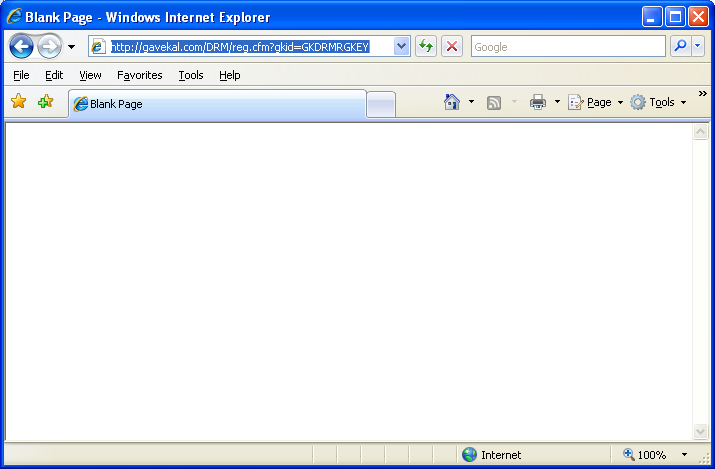Click the IE logo in title bar
The height and width of the screenshot is (469, 715).
[14, 16]
